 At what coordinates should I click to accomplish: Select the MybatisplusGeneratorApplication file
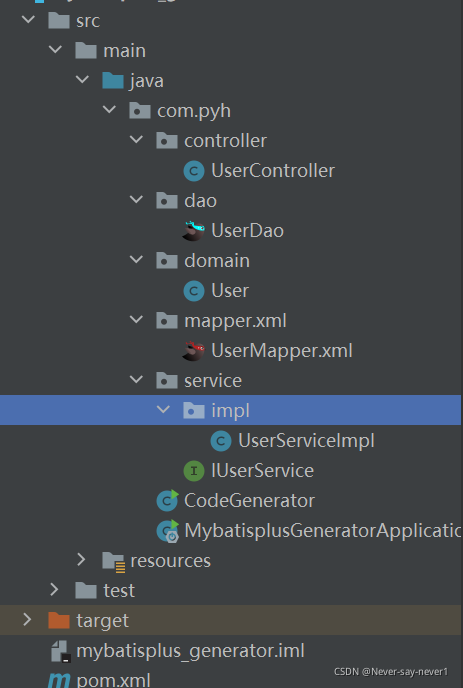coord(323,531)
